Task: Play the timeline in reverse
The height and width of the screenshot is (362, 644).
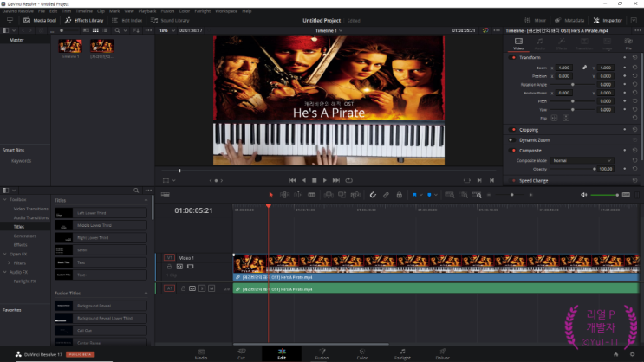Action: tap(304, 180)
